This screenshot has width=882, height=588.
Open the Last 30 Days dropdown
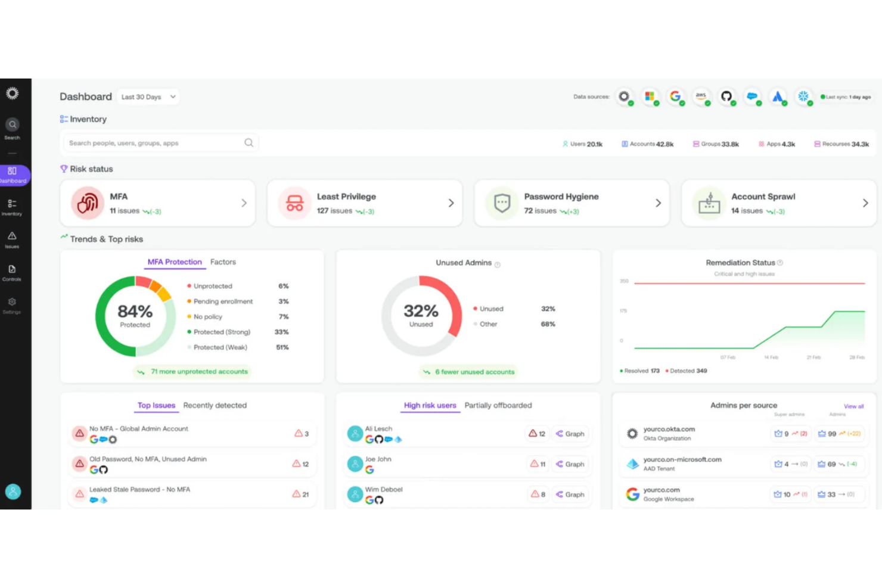(x=147, y=97)
